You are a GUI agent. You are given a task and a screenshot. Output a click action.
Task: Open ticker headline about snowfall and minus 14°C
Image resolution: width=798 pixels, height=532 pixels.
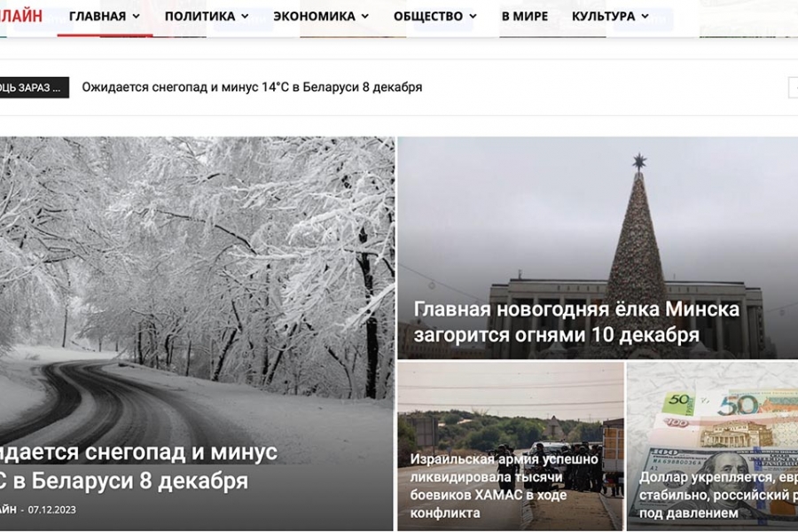click(252, 87)
